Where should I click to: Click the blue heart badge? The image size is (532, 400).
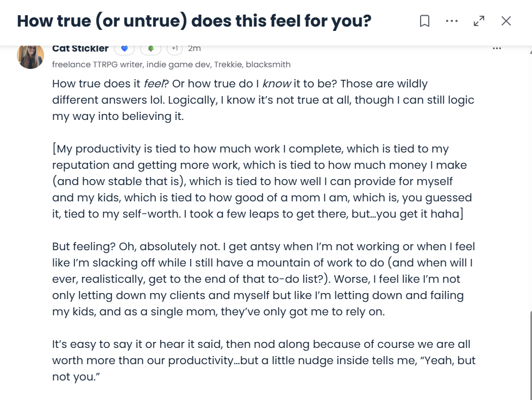pos(124,49)
